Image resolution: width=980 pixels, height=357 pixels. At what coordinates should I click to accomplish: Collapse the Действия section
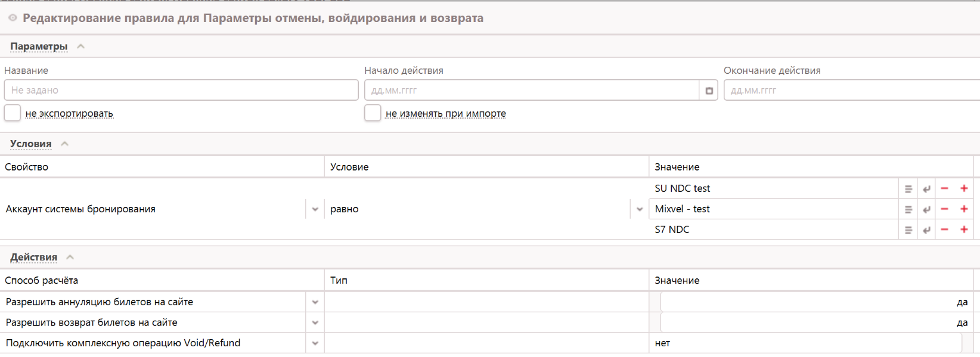(x=70, y=257)
